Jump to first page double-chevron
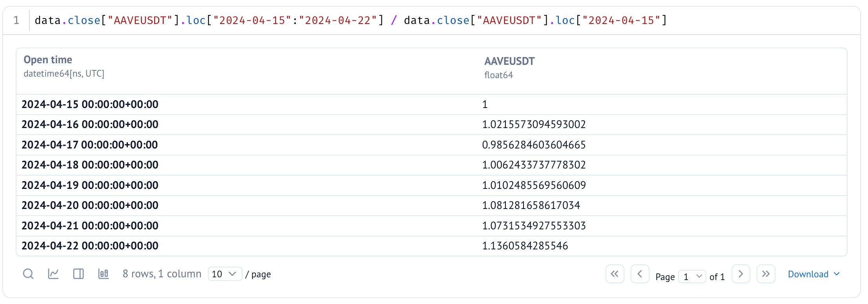The image size is (868, 304). (615, 274)
